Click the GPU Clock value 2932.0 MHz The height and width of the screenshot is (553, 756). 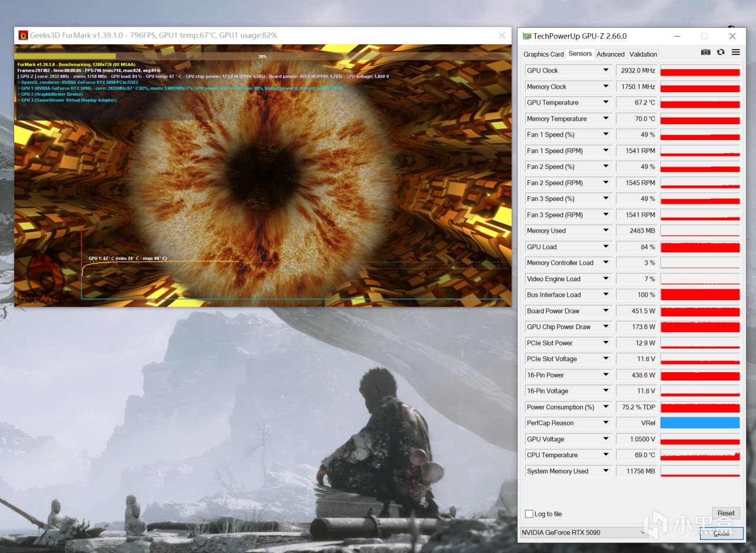pyautogui.click(x=637, y=70)
